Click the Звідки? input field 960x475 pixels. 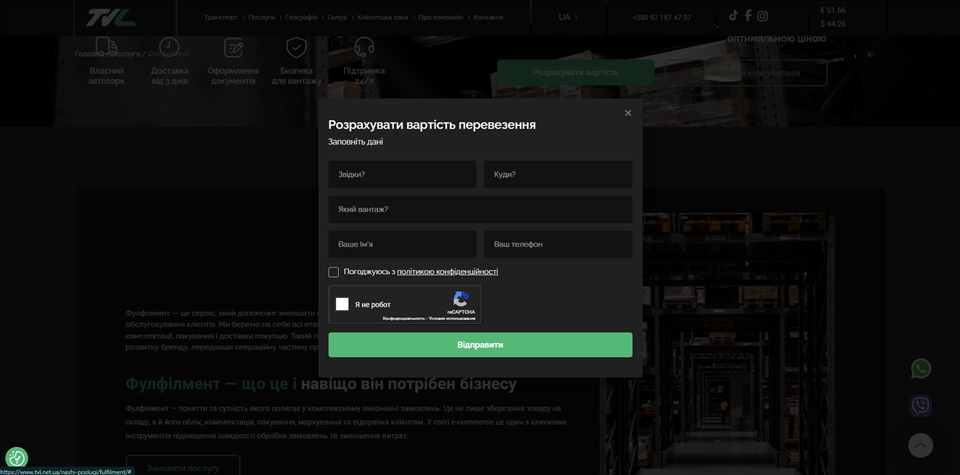click(x=402, y=174)
